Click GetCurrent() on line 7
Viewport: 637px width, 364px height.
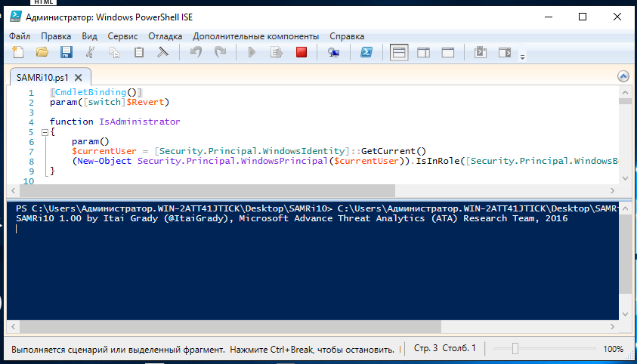coord(394,151)
